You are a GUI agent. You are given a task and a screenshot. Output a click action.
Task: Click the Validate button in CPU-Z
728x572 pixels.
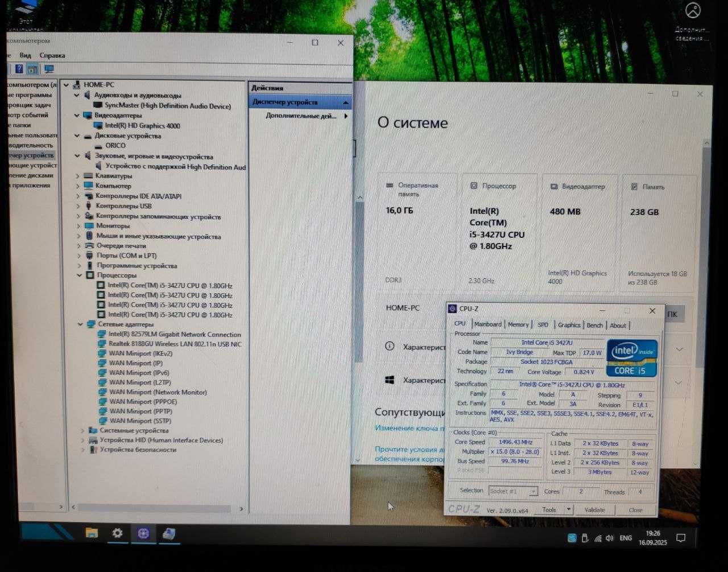(x=594, y=510)
